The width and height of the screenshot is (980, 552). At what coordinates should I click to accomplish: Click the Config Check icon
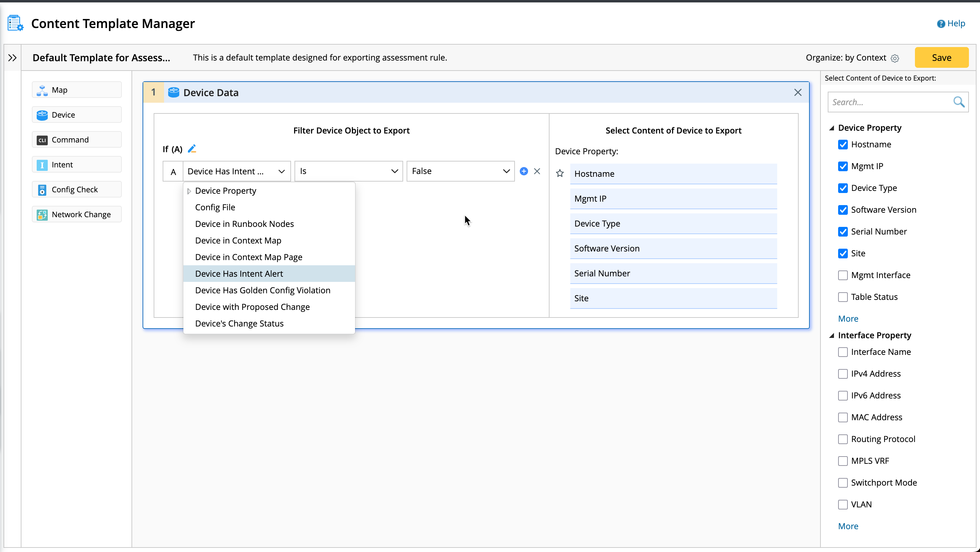tap(42, 190)
